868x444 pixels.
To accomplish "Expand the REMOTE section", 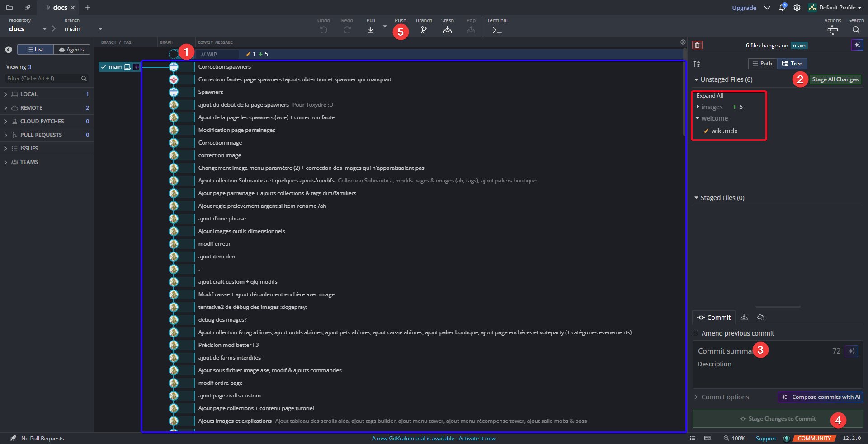I will point(47,108).
